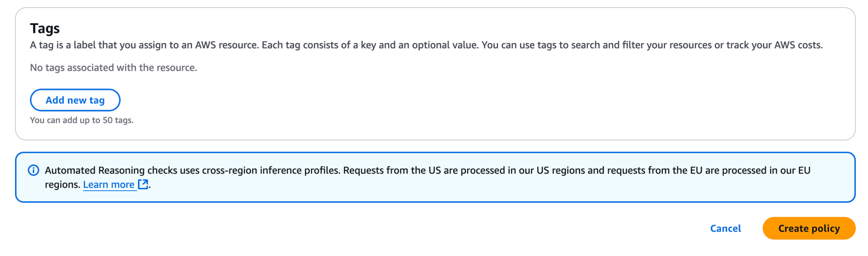Click the 'No tags associated with the resource' message
The image size is (868, 256).
pos(114,68)
